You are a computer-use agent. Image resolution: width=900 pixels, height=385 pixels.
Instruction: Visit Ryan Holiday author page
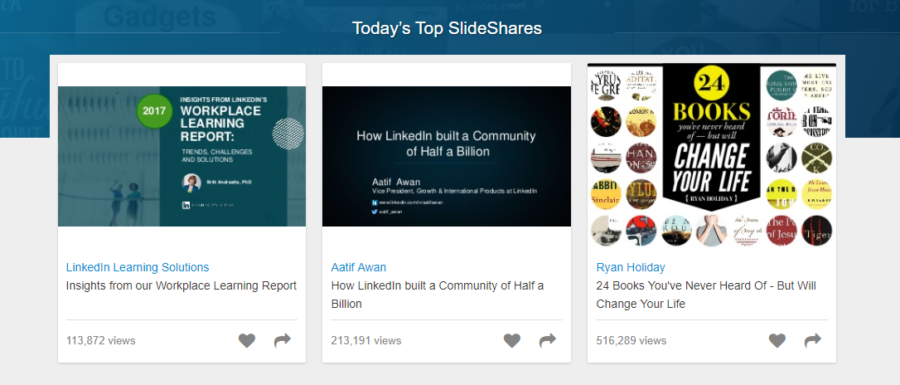click(x=631, y=267)
